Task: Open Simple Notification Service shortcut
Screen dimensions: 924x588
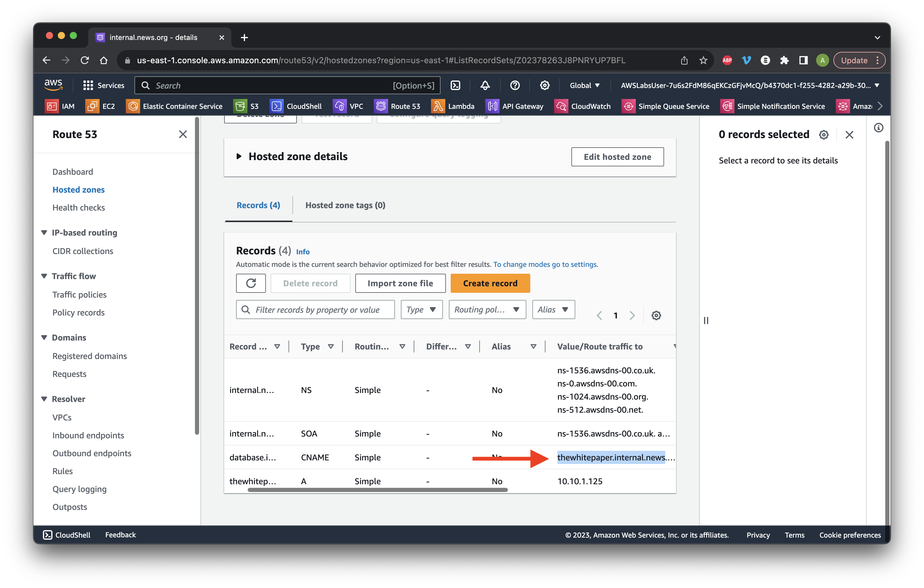Action: [x=773, y=106]
